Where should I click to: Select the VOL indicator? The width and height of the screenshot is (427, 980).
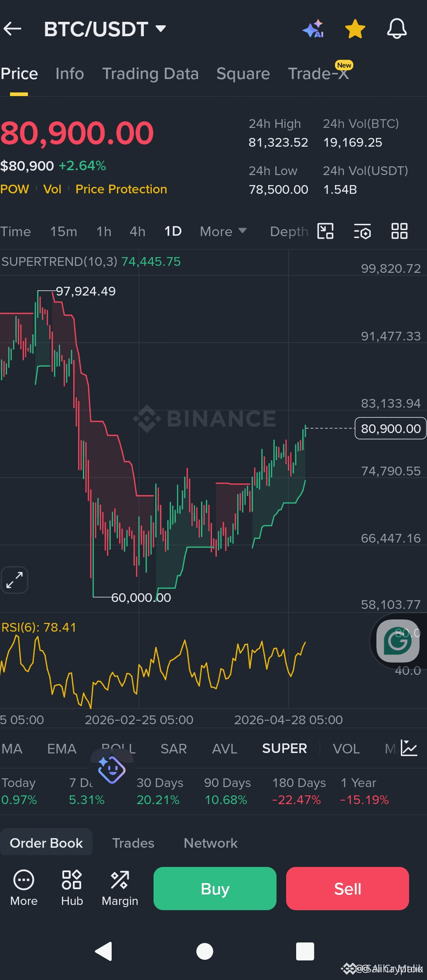[346, 749]
